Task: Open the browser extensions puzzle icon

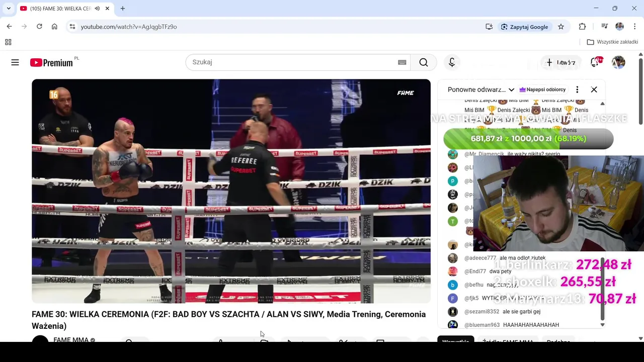Action: (x=582, y=27)
